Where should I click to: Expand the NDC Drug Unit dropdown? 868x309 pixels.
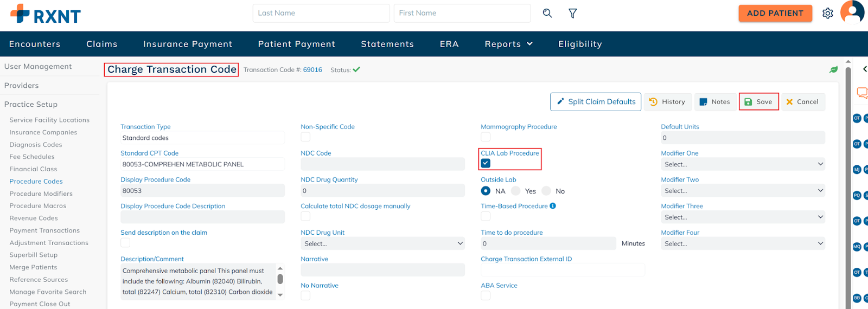[382, 244]
